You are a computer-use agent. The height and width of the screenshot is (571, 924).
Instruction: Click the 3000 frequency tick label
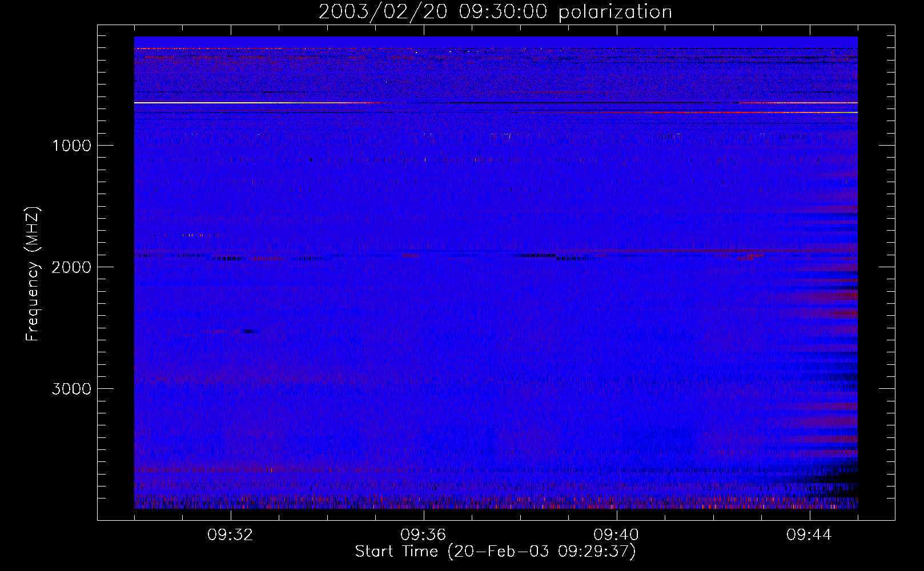click(x=71, y=389)
